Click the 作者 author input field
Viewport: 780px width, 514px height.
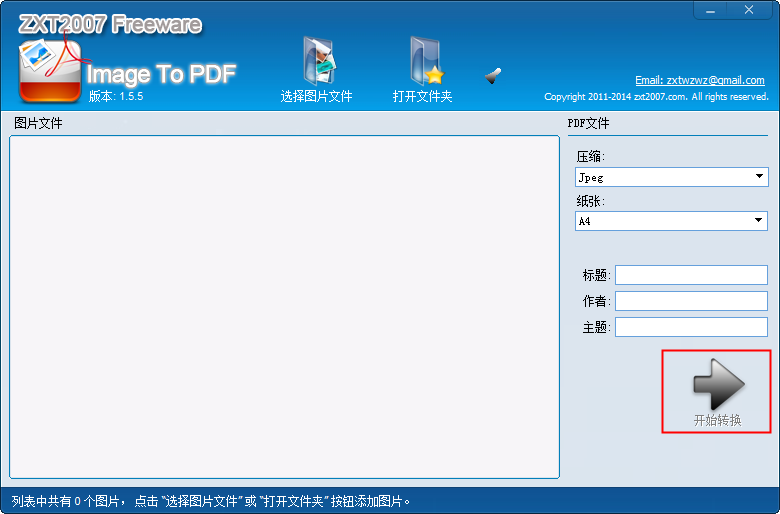691,301
